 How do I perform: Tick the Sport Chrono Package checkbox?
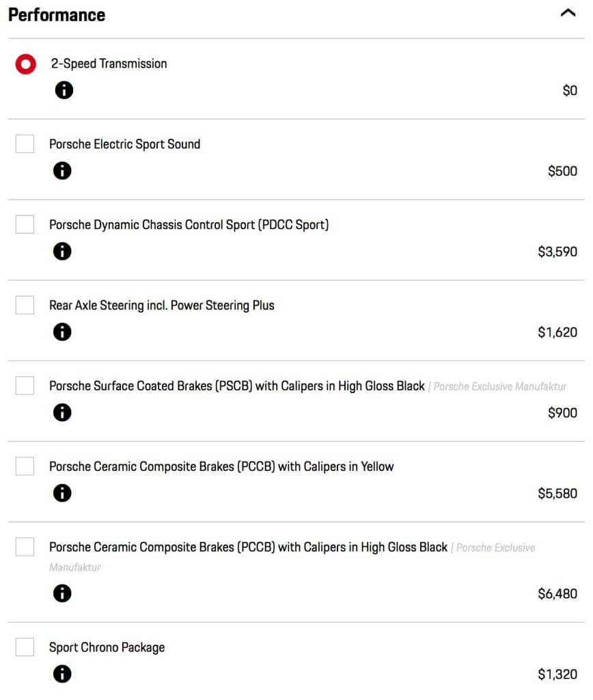point(25,647)
